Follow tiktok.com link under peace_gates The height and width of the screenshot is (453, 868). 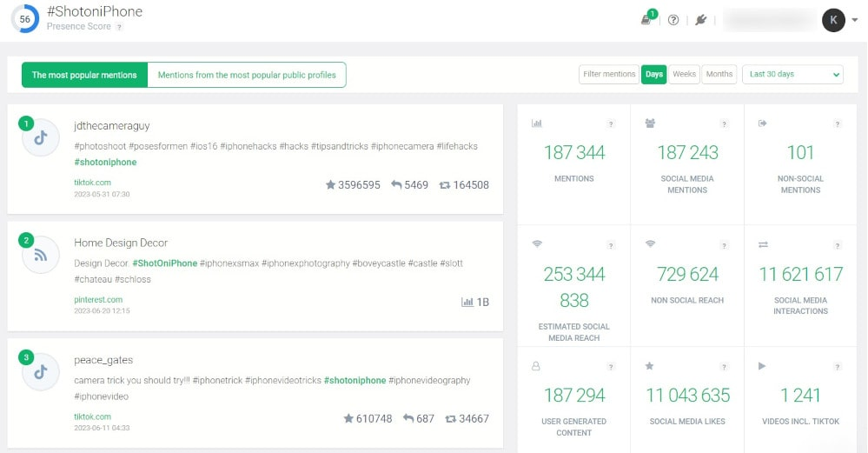coord(92,416)
